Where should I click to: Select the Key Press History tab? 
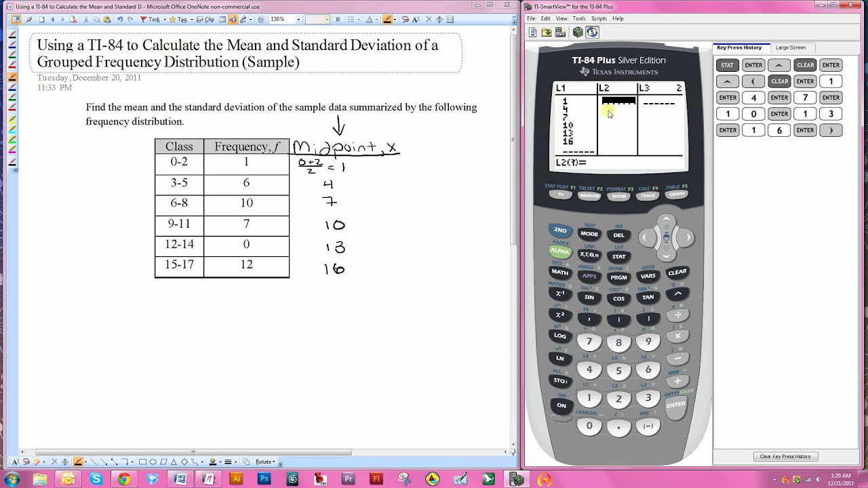(739, 47)
